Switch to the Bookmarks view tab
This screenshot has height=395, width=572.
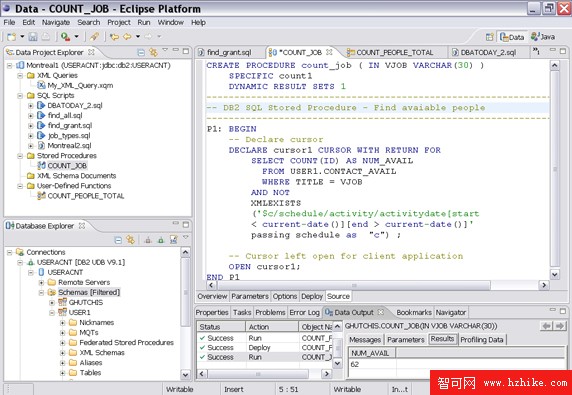(414, 313)
